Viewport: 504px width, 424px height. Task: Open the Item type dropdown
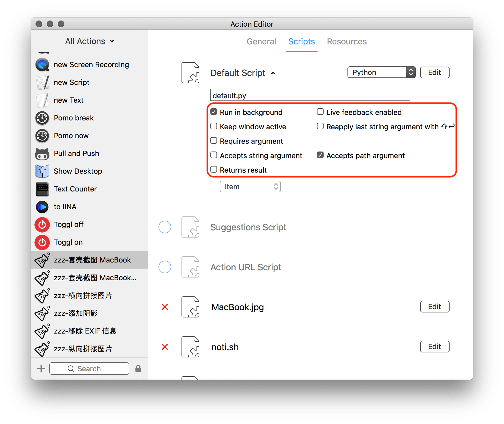point(250,187)
